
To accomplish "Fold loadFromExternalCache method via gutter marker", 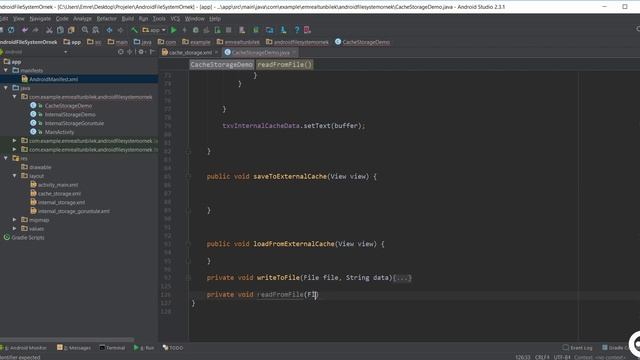I will coord(188,244).
